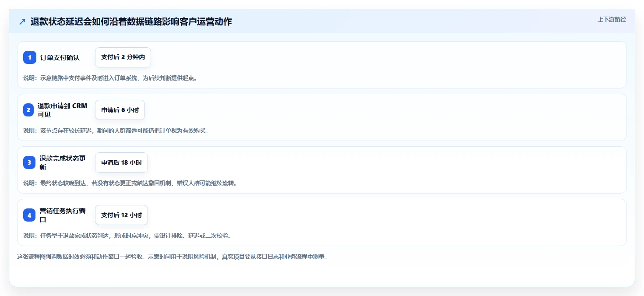Click the note starting 说明：最终状态较晚到达

click(x=130, y=183)
